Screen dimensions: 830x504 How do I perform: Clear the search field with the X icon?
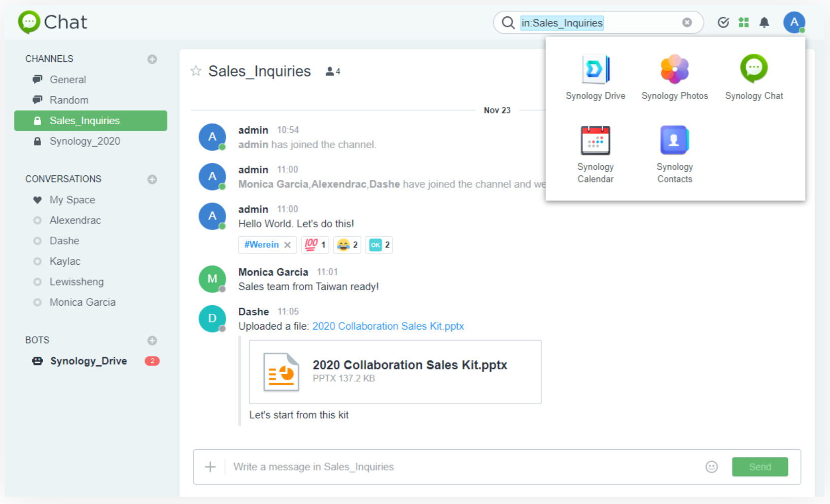point(687,22)
